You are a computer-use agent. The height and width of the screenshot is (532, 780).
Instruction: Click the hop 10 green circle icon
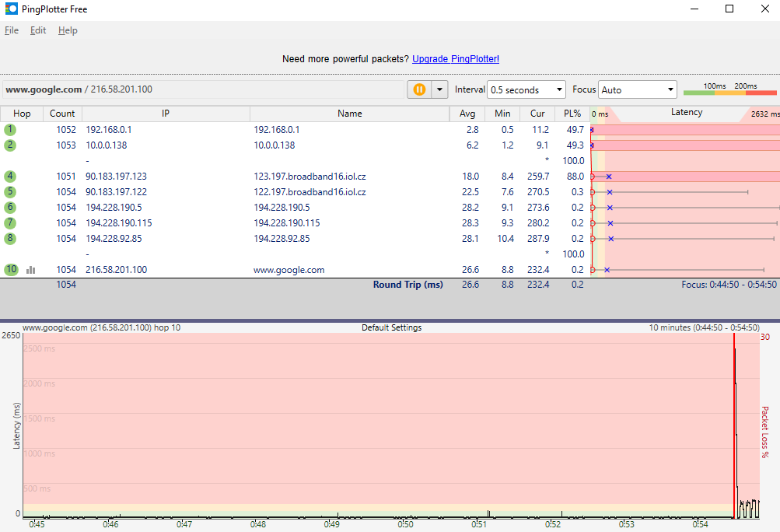click(x=9, y=270)
